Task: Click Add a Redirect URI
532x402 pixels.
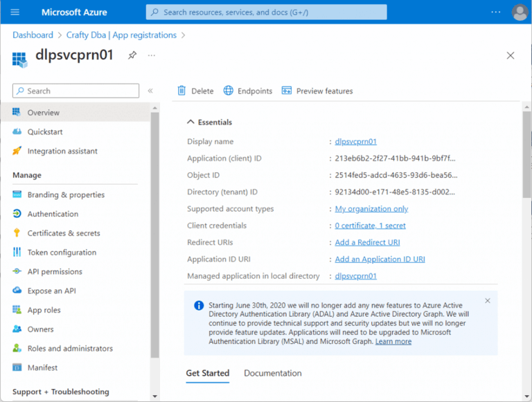Action: (x=367, y=242)
